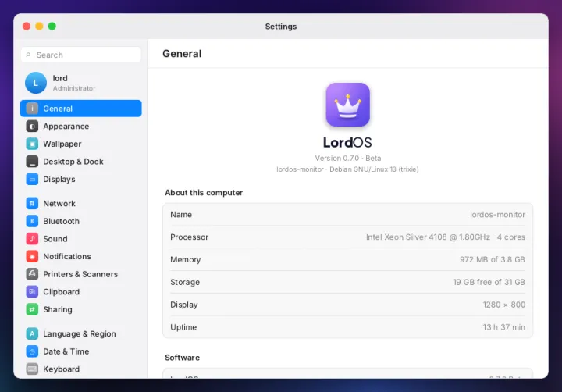The height and width of the screenshot is (392, 562).
Task: Focus the Search input field
Action: pyautogui.click(x=80, y=55)
